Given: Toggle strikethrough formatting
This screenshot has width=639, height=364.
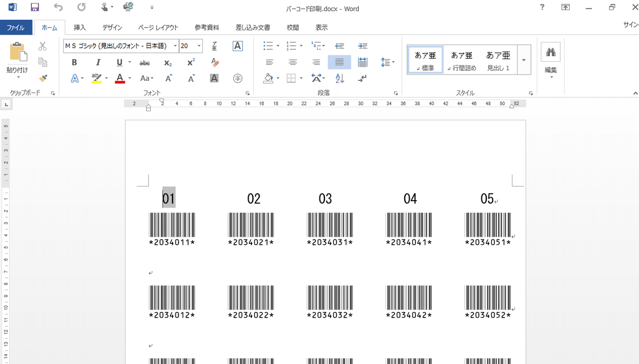Looking at the screenshot, I should click(x=144, y=62).
